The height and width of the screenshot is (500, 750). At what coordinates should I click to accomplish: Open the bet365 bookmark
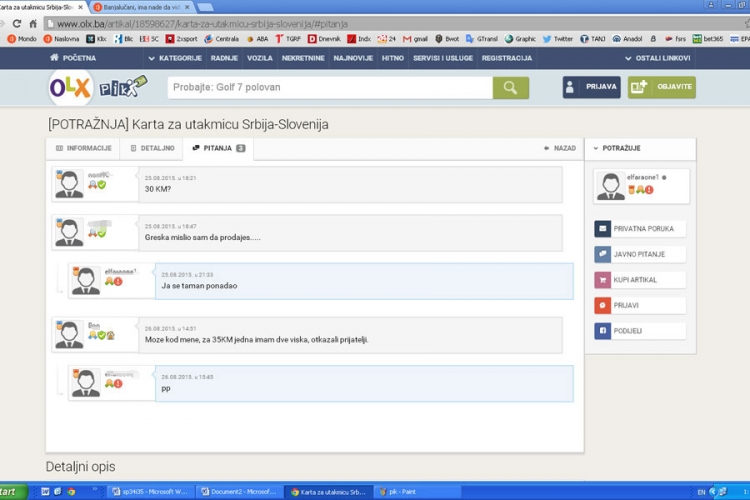coord(708,39)
